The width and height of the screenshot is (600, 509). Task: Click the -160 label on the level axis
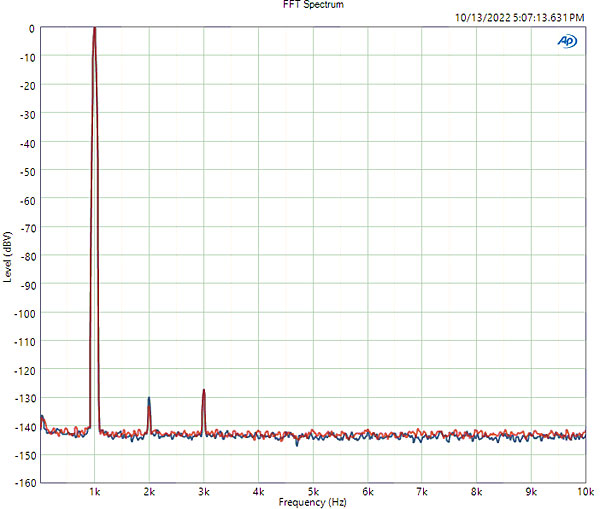tap(26, 483)
